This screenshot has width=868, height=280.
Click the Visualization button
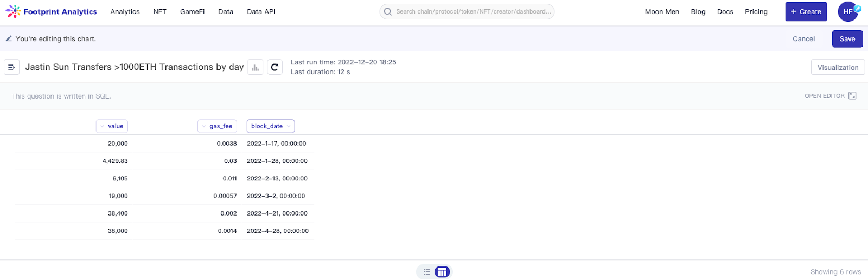(838, 67)
